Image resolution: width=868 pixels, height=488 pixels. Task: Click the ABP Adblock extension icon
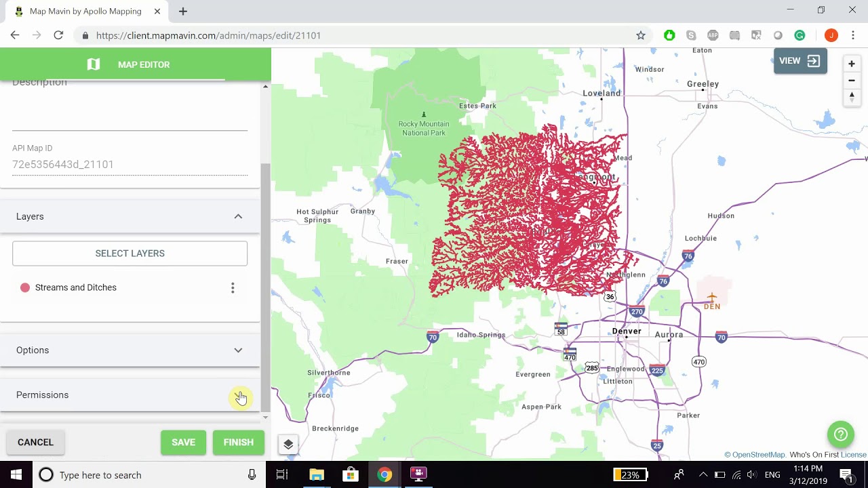(x=713, y=35)
